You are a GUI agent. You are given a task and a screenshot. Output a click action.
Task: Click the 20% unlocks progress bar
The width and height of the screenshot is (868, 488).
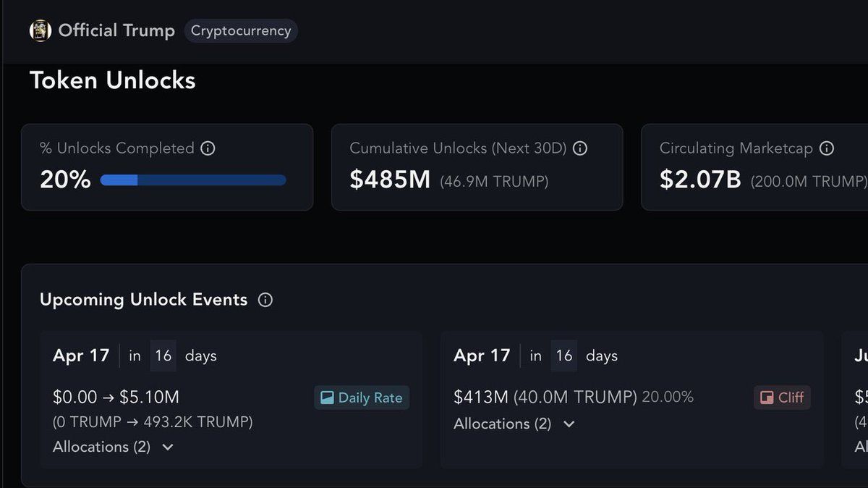tap(193, 180)
